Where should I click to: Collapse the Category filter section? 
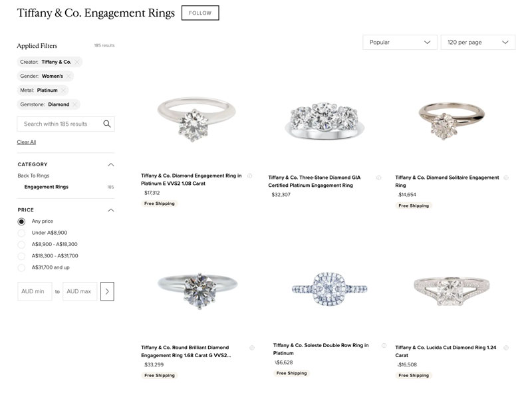110,165
